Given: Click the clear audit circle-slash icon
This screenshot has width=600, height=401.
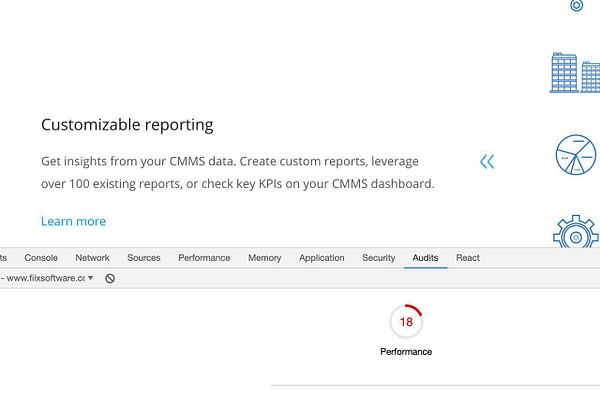Looking at the screenshot, I should pyautogui.click(x=110, y=278).
